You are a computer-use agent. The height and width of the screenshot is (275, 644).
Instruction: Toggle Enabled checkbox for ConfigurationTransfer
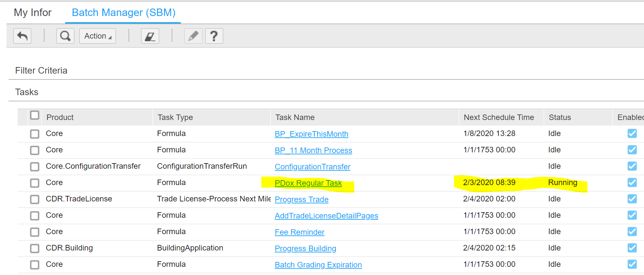(632, 166)
